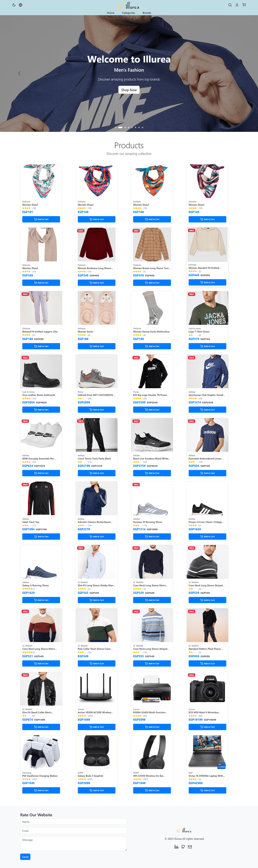Open the shopping cart icon in header
This screenshot has height=868, width=258.
[x=244, y=5]
